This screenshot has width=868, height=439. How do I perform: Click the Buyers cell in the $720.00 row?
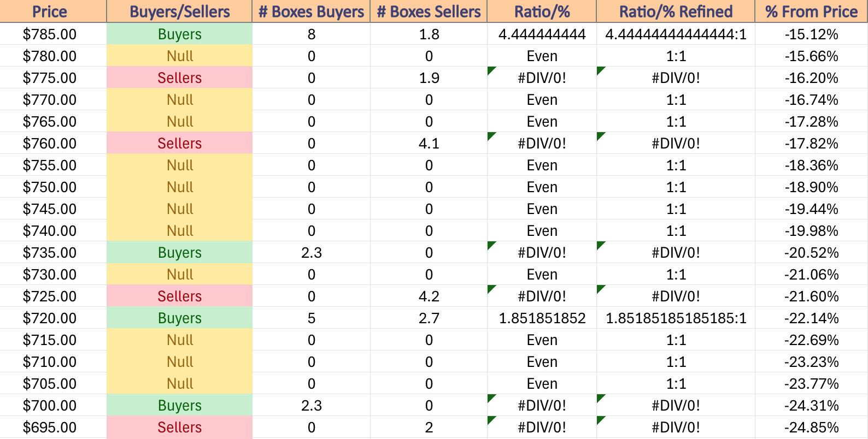pos(179,318)
